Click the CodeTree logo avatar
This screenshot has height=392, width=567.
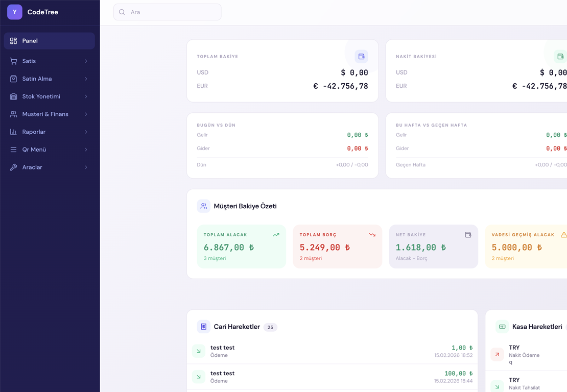15,12
